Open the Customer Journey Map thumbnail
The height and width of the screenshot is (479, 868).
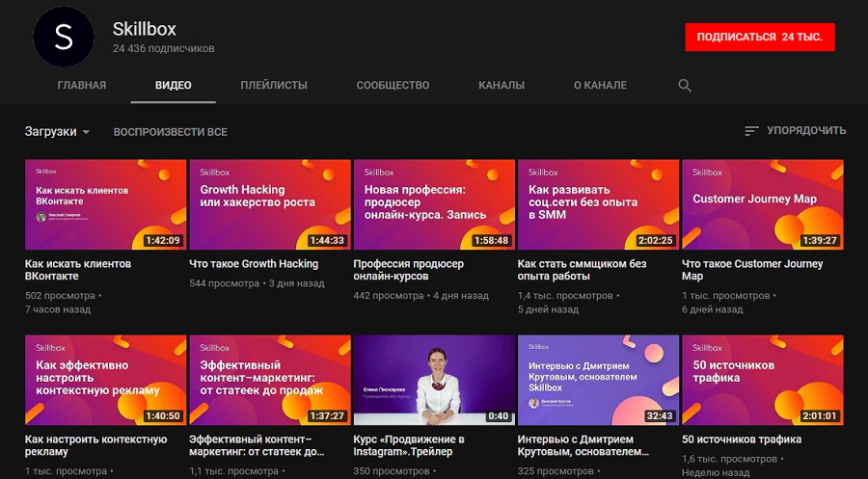pyautogui.click(x=762, y=204)
